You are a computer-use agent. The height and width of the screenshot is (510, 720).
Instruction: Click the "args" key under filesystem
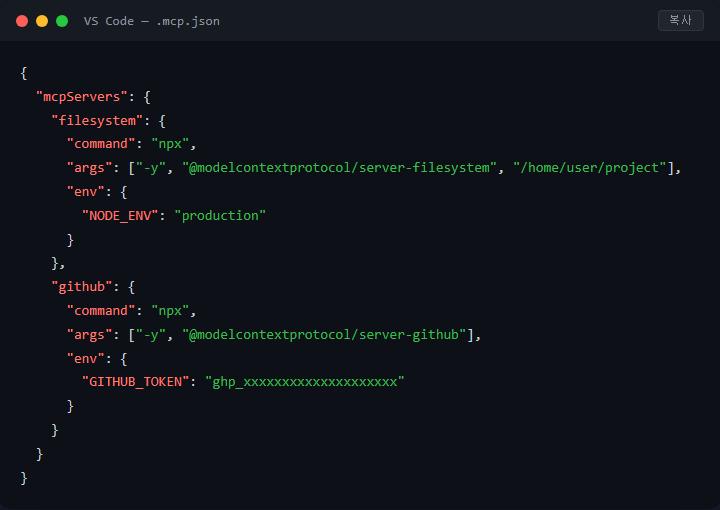point(90,168)
